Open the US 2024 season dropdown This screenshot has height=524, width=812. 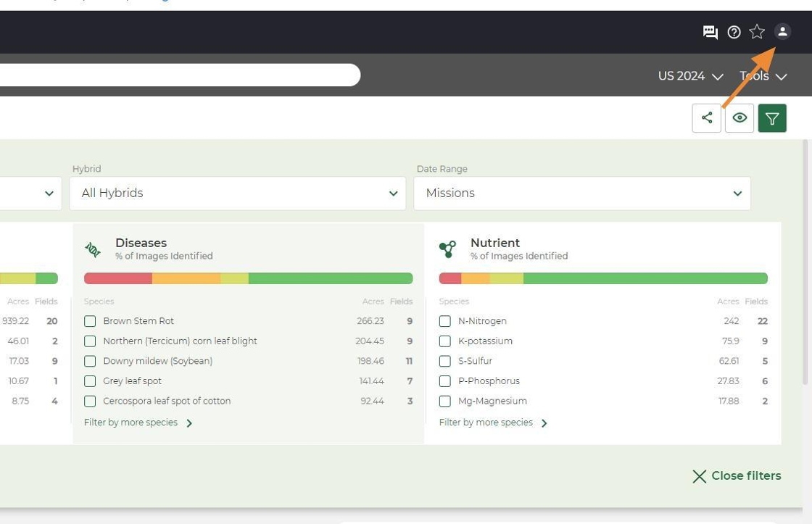(x=690, y=76)
